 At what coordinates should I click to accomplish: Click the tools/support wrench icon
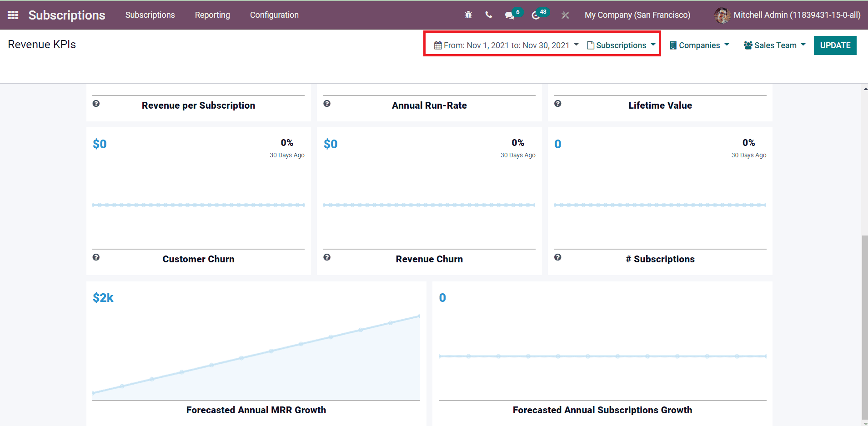(x=565, y=15)
